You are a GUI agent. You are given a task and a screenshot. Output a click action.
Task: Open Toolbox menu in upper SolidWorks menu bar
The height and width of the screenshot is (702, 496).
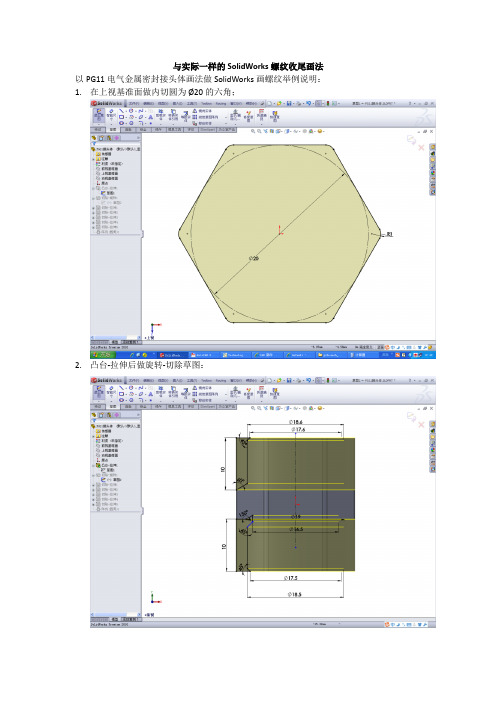point(206,103)
